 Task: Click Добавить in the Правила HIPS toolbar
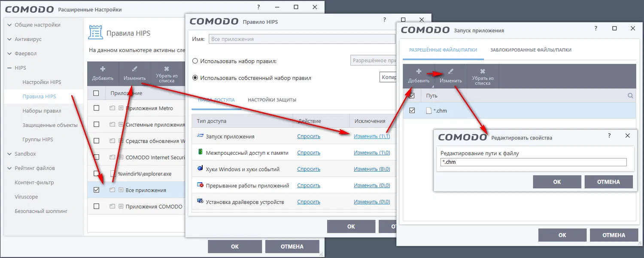tap(103, 74)
